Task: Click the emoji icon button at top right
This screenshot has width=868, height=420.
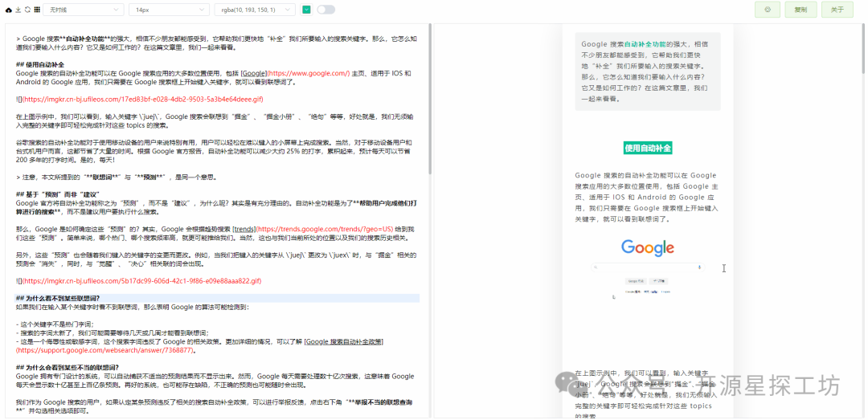Action: click(x=768, y=10)
